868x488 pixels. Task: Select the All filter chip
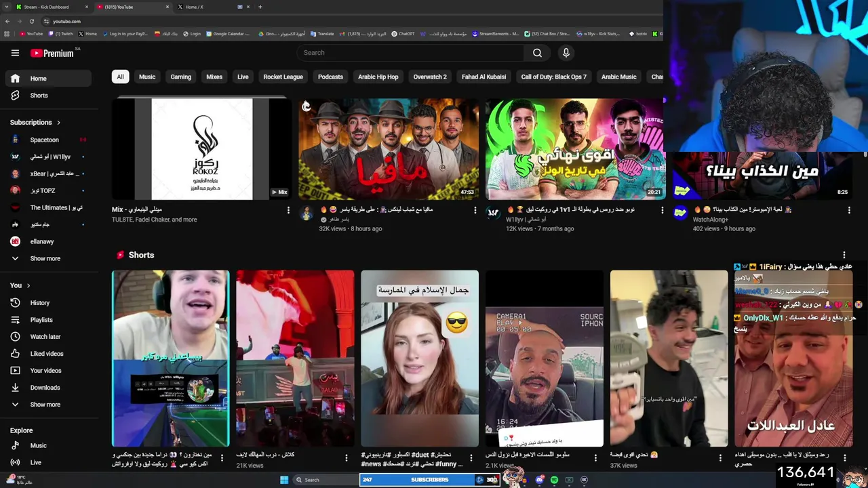[120, 77]
